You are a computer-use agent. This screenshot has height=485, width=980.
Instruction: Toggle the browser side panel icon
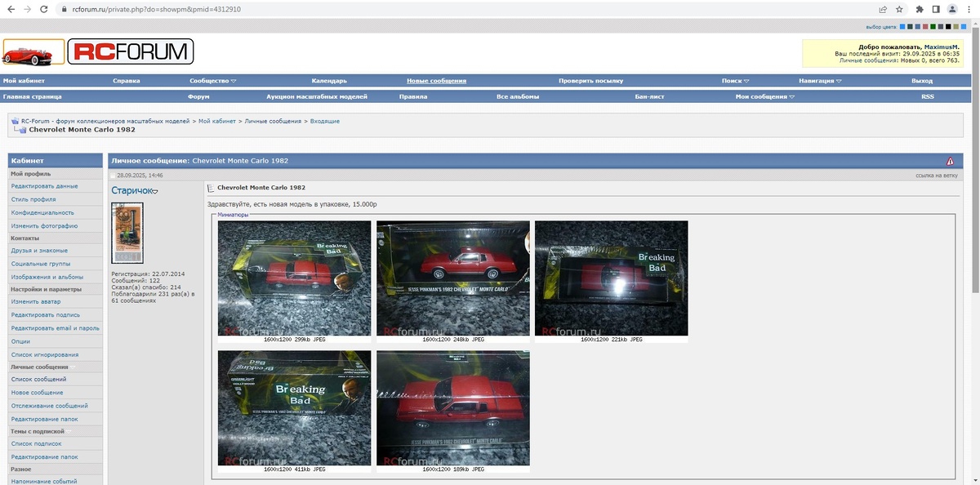pos(936,9)
